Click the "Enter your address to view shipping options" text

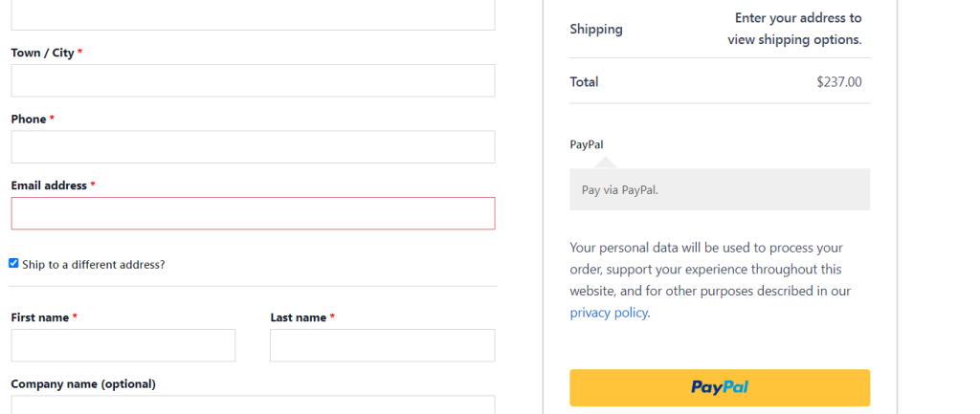(794, 29)
